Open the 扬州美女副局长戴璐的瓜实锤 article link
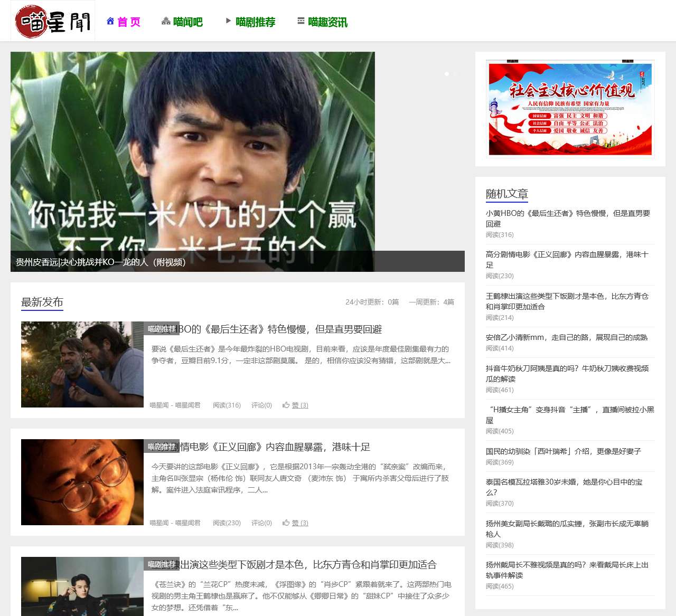 pos(567,529)
